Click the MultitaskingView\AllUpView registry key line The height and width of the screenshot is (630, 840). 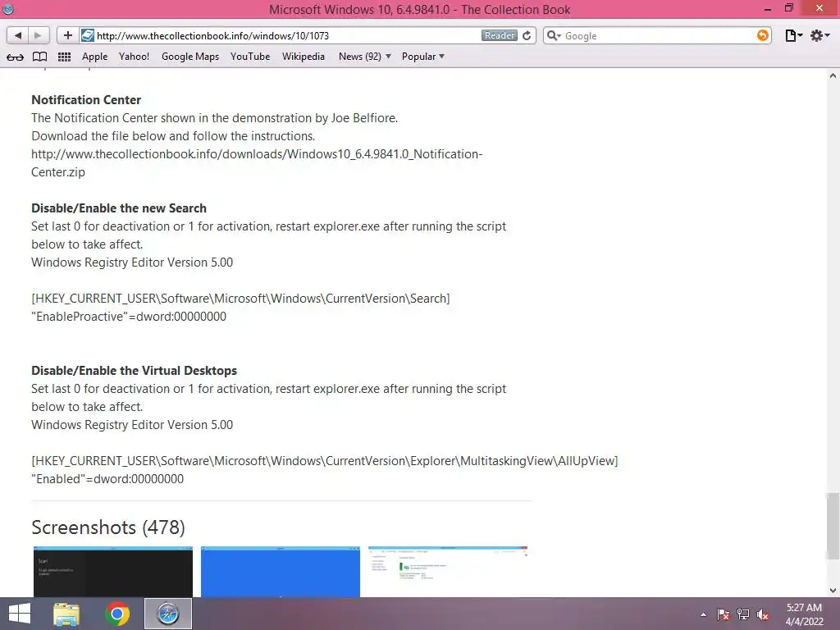click(x=325, y=461)
